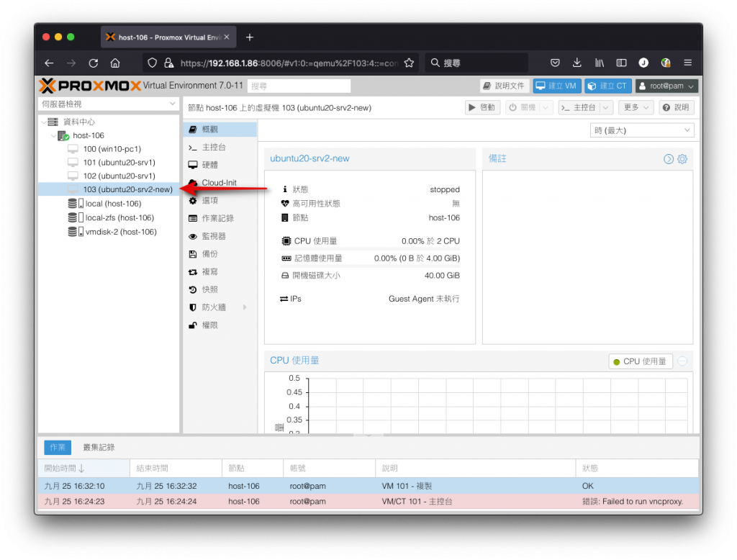737x560 pixels.
Task: Click the CPU usage chart minus icon
Action: click(x=682, y=361)
